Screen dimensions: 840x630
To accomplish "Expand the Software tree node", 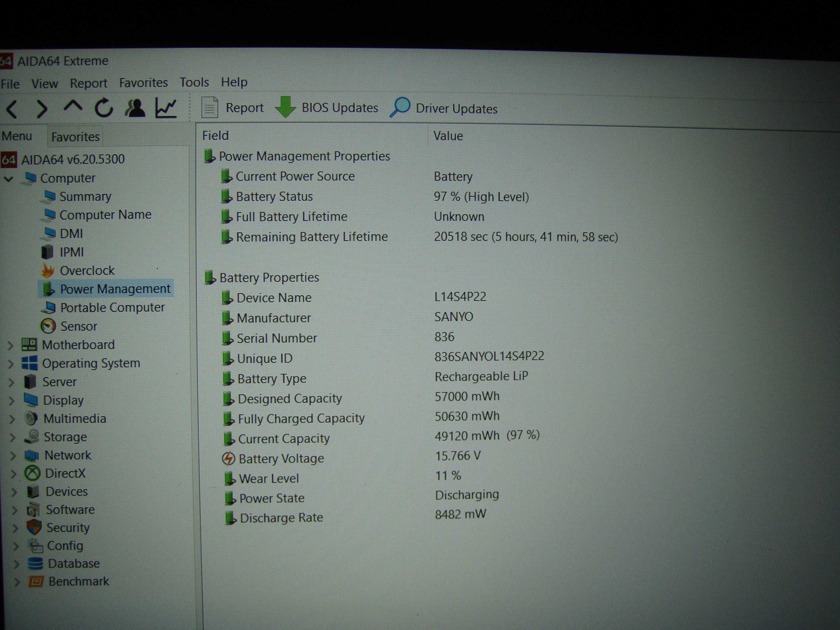I will pos(14,510).
